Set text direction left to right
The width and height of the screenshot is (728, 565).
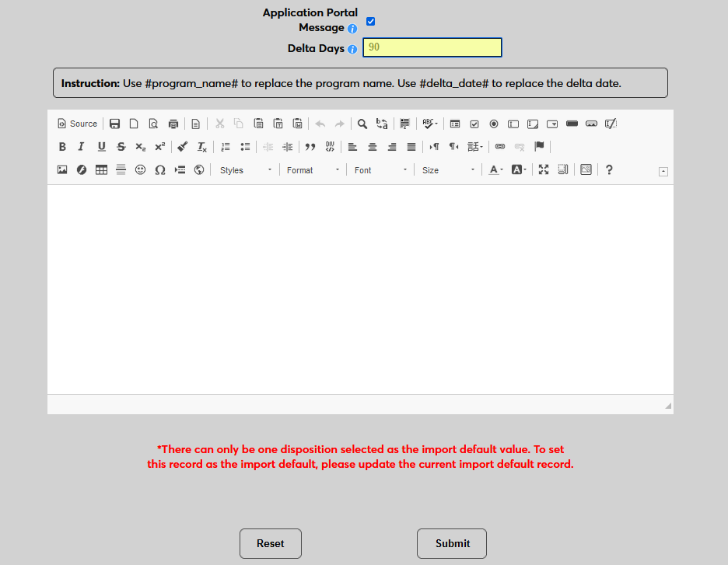coord(434,147)
